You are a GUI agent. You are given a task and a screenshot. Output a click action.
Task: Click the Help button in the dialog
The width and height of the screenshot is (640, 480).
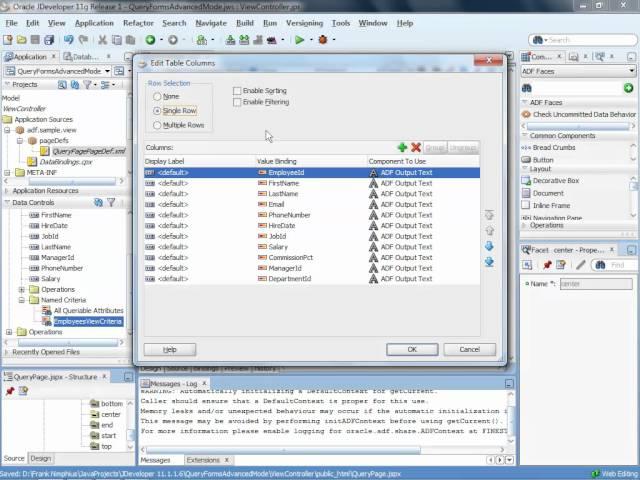pos(170,349)
